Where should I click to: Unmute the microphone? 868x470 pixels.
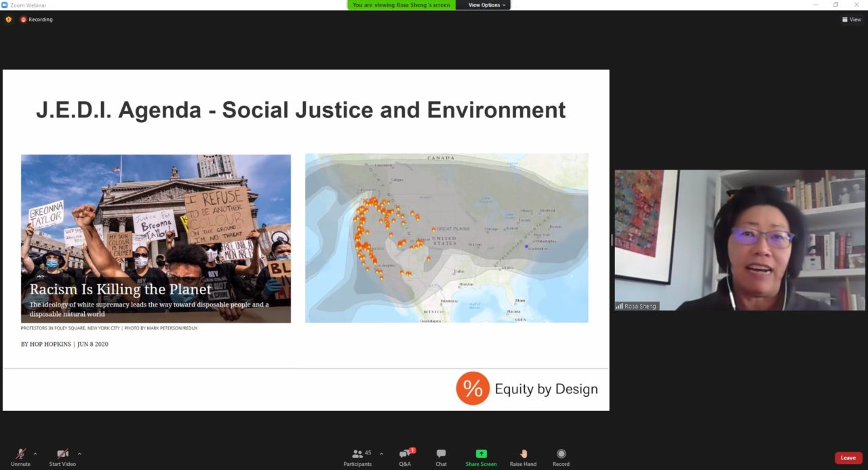(x=20, y=454)
